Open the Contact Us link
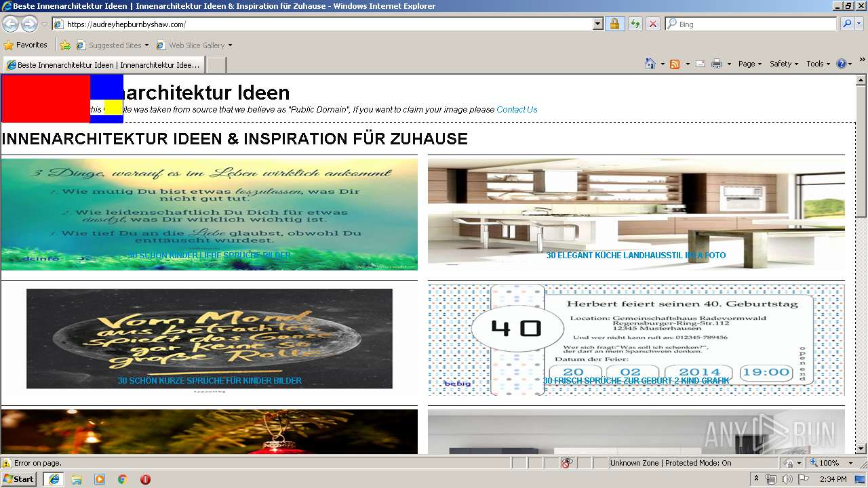The width and height of the screenshot is (868, 488). tap(517, 110)
